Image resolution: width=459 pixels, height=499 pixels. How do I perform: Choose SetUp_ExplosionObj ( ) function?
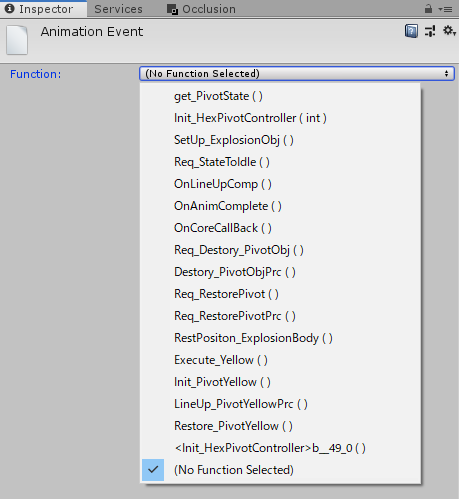(x=280, y=140)
